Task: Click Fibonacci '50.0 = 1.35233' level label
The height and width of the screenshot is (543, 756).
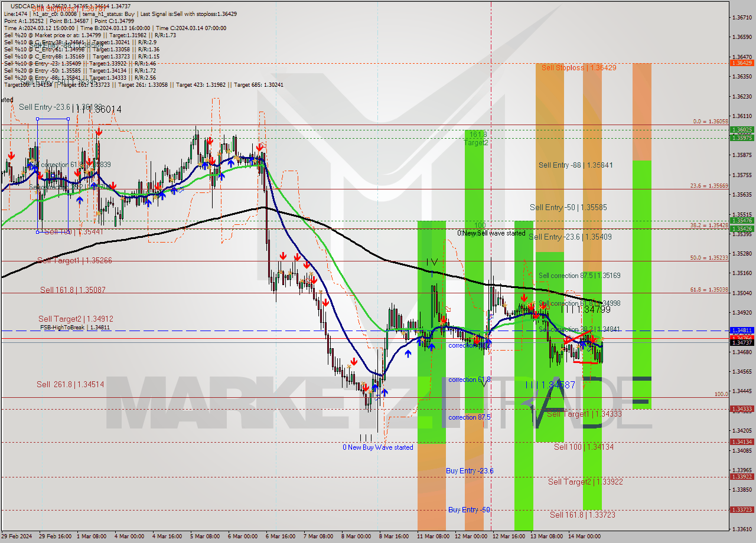Action: click(709, 258)
